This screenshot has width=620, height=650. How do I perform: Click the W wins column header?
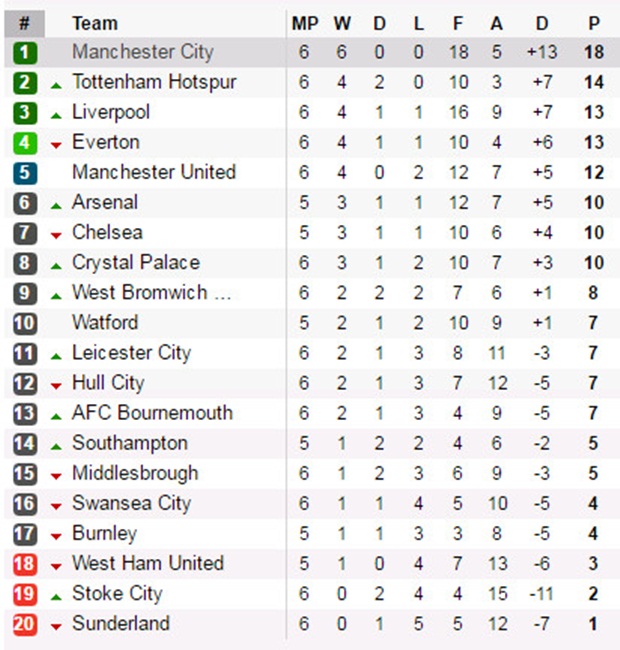tap(342, 23)
